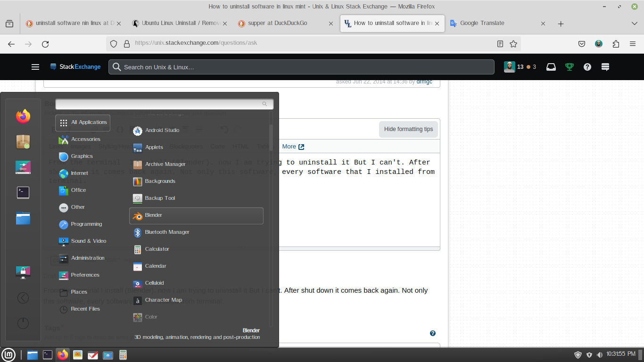
Task: Click the application menu search field
Action: point(165,104)
